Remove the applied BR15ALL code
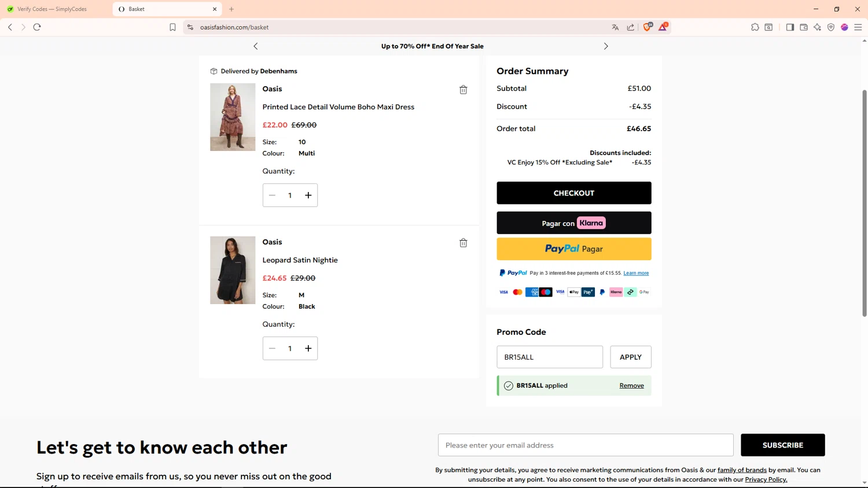This screenshot has width=868, height=488. [x=631, y=386]
